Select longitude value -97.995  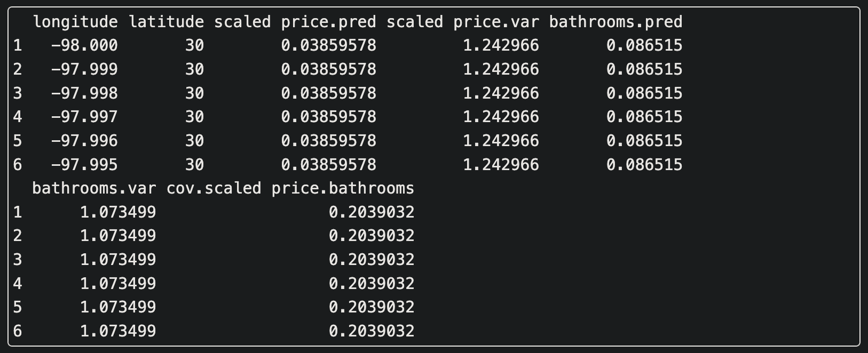click(84, 164)
